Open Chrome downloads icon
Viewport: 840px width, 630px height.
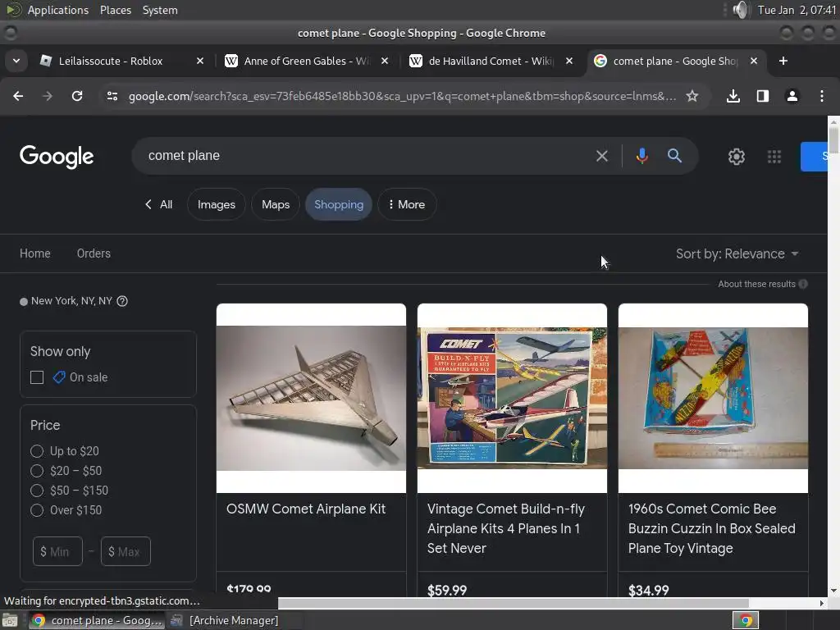(x=733, y=96)
